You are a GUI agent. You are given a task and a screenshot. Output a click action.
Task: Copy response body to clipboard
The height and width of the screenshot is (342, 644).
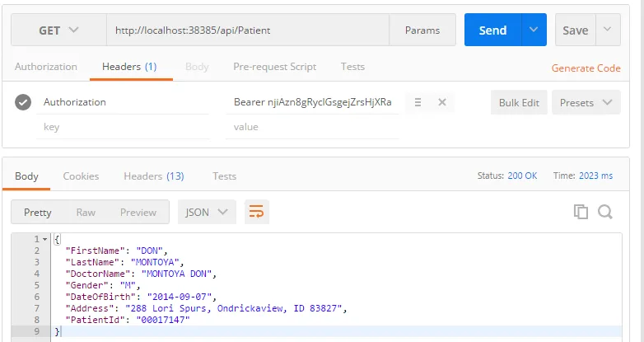point(581,212)
